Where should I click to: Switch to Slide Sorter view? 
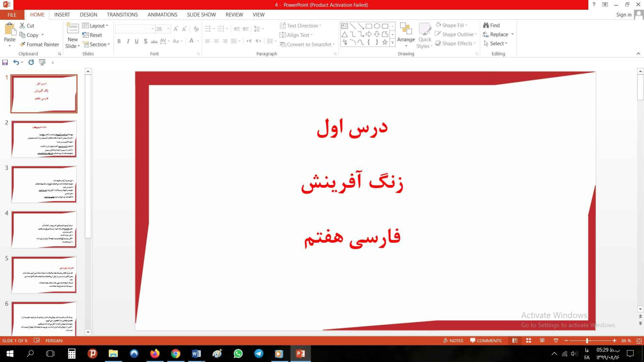529,340
